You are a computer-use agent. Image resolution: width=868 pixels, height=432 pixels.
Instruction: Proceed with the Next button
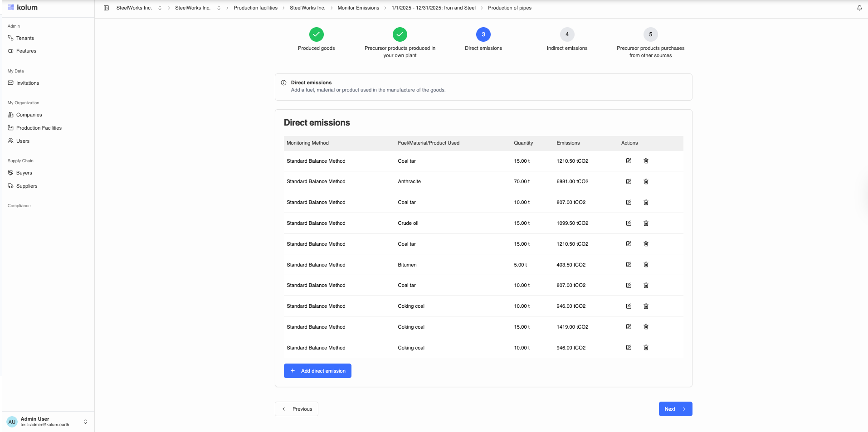pos(675,409)
